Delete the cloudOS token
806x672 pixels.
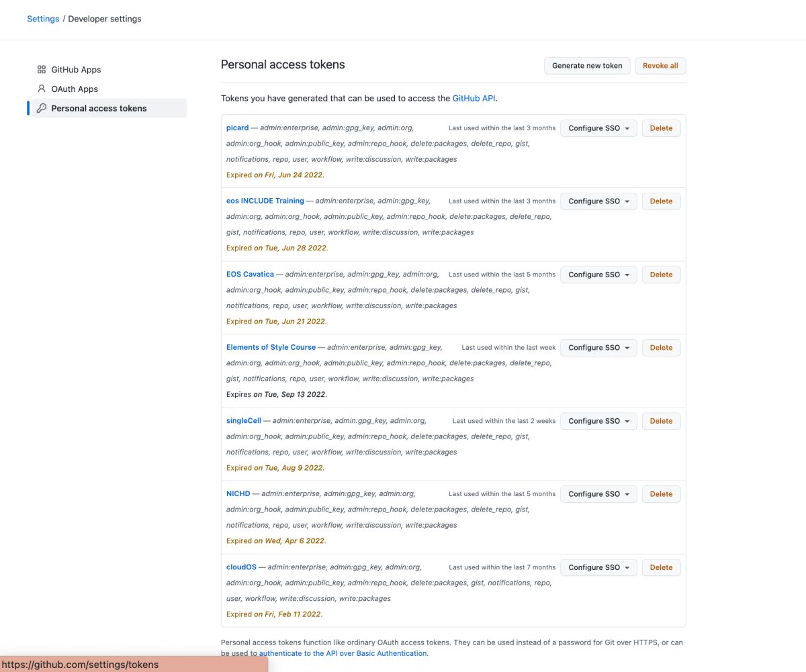tap(661, 567)
